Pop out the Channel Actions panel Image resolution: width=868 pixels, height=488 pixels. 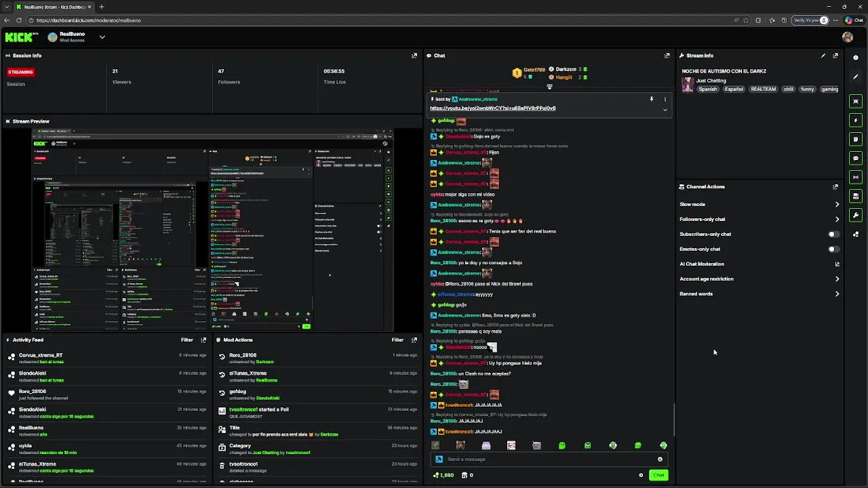(835, 186)
